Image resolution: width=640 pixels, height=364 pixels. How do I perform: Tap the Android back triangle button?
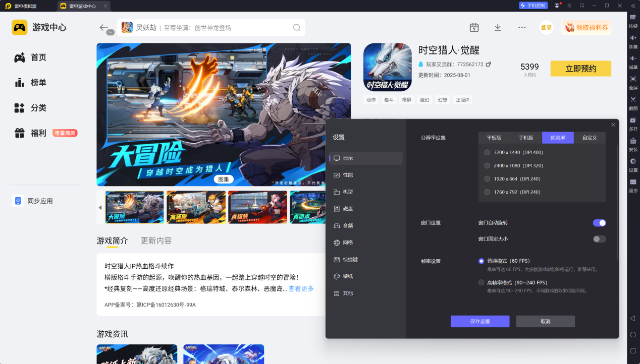click(633, 318)
